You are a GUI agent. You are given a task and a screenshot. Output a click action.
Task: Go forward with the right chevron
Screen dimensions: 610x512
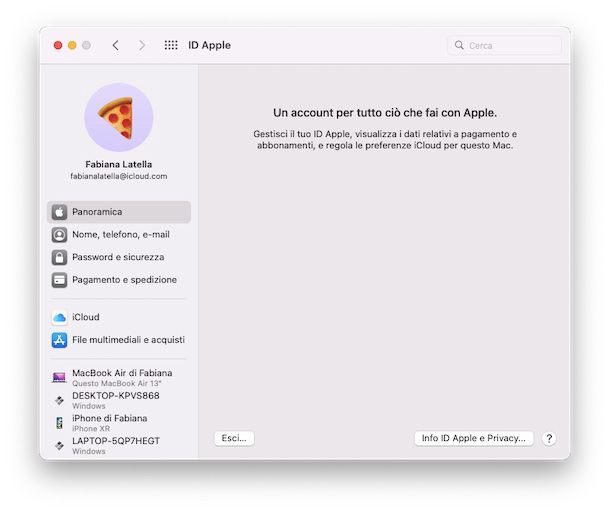(142, 45)
